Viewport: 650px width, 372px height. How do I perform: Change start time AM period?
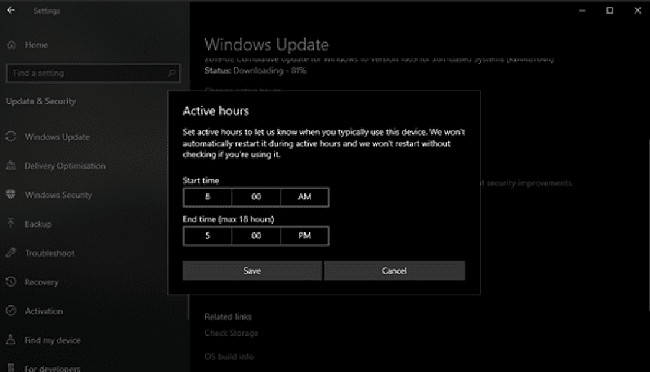[x=304, y=197]
